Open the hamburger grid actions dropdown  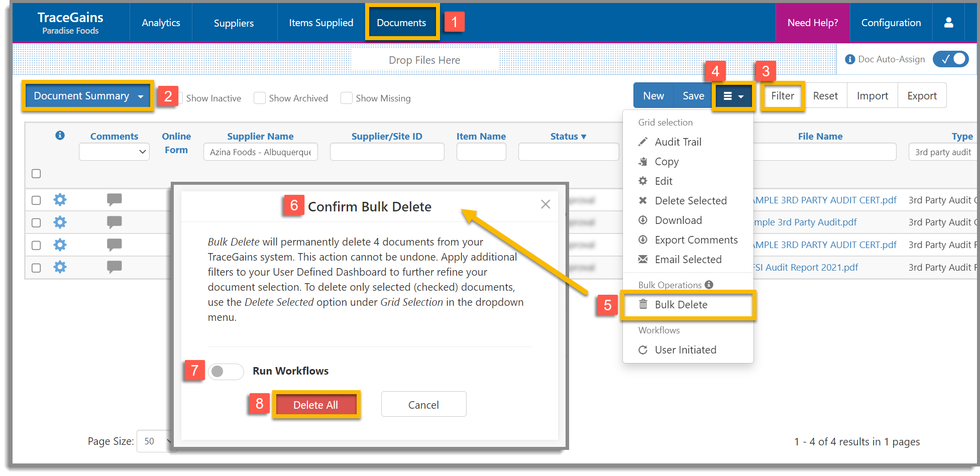(x=733, y=96)
